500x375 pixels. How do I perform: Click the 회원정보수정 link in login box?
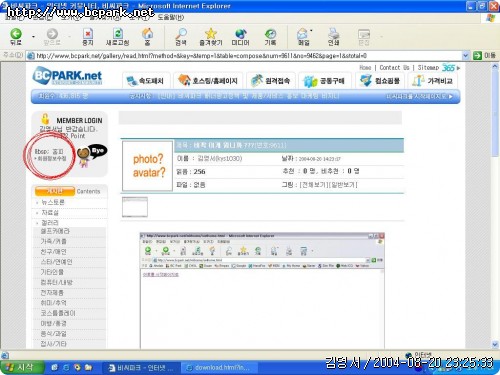click(51, 159)
